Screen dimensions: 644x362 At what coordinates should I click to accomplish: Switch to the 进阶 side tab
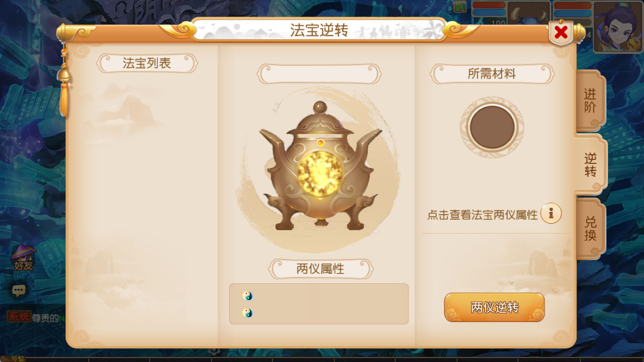pos(590,101)
